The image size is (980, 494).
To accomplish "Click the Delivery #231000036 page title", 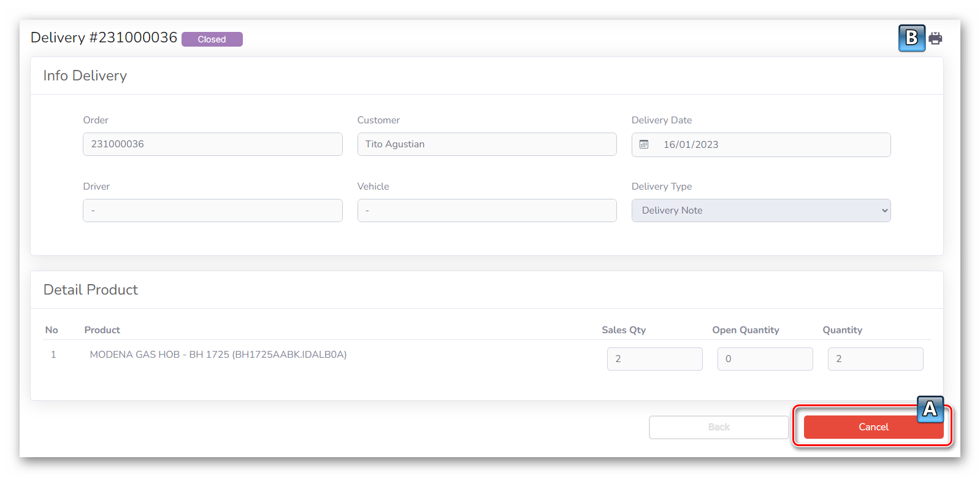I will 104,38.
